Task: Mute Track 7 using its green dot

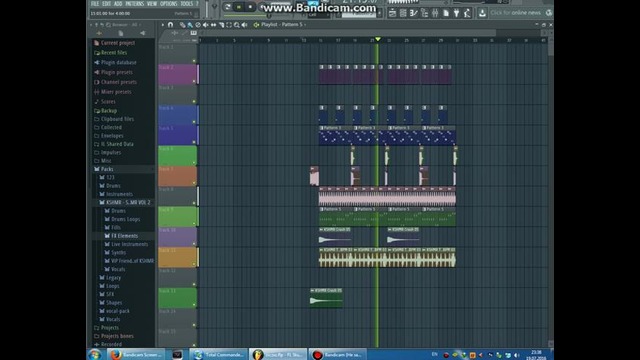Action: (x=194, y=182)
